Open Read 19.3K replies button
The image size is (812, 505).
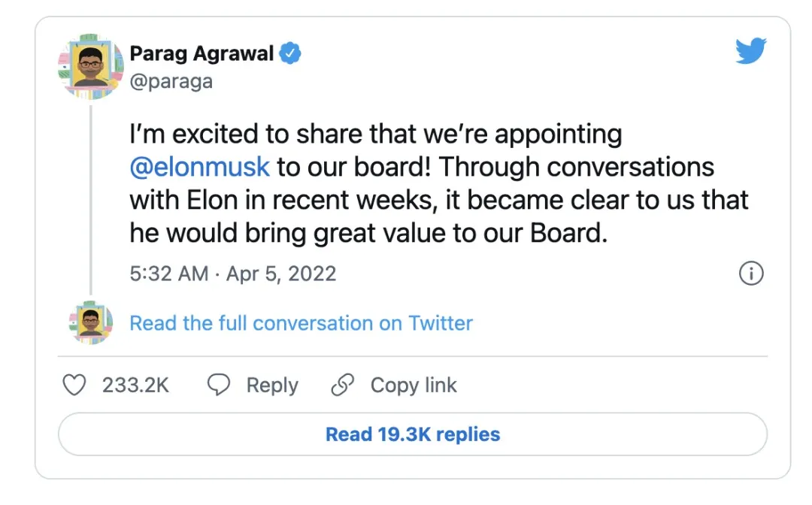click(x=412, y=434)
